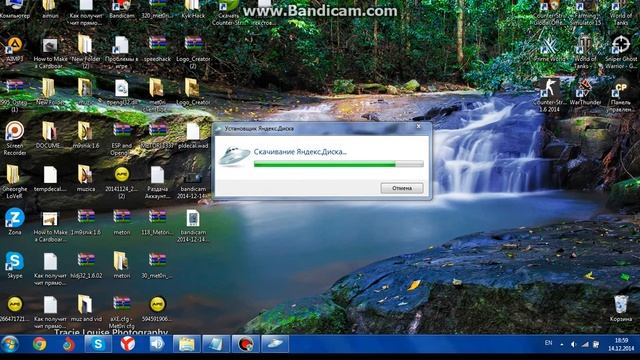The height and width of the screenshot is (360, 640).
Task: Select the Sniper Ghost Warrior shortcut
Action: pyautogui.click(x=621, y=51)
